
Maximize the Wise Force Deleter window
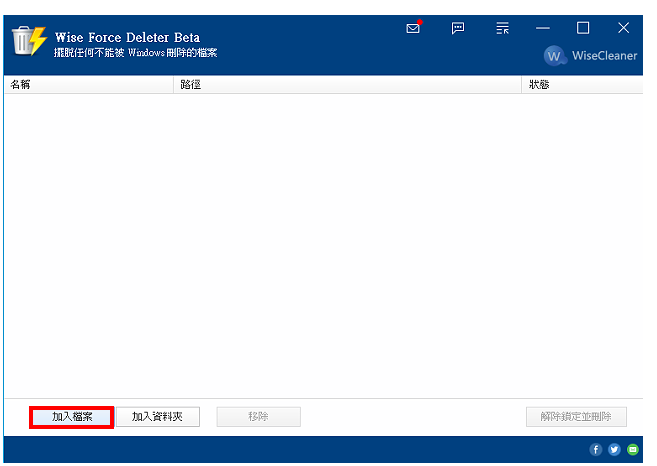click(583, 28)
